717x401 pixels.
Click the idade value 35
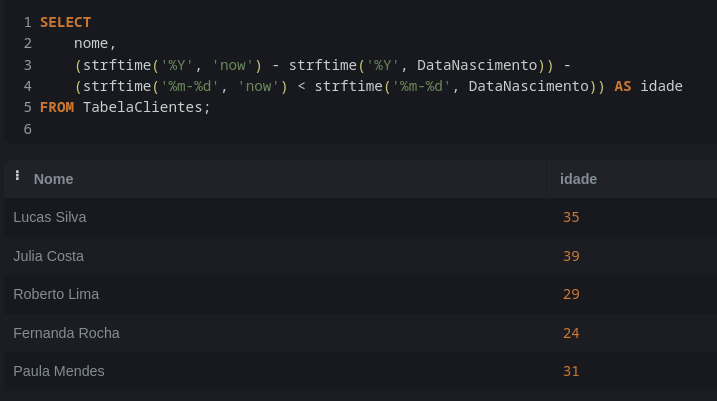(x=571, y=217)
